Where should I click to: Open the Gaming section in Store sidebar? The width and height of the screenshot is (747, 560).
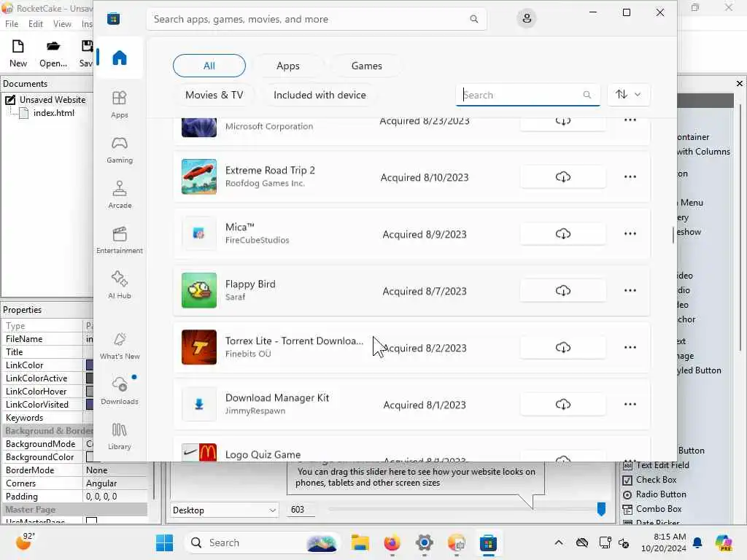(x=119, y=149)
